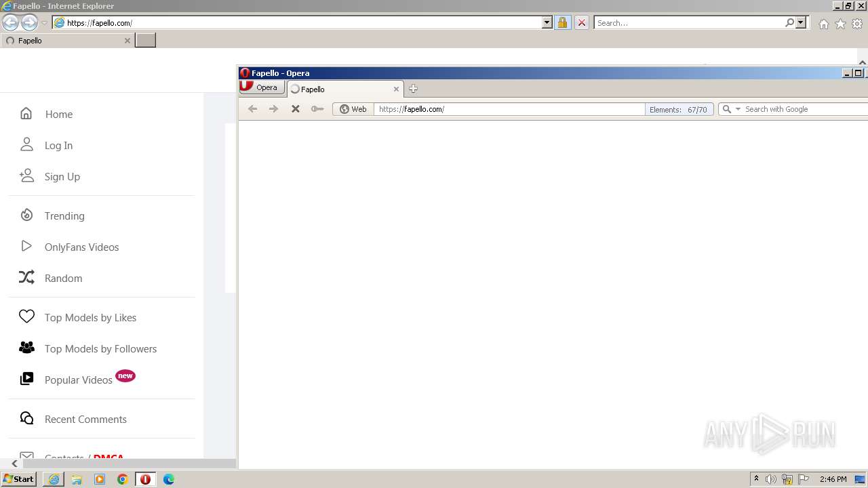
Task: Click the Web badge in Opera address bar
Action: click(x=353, y=109)
